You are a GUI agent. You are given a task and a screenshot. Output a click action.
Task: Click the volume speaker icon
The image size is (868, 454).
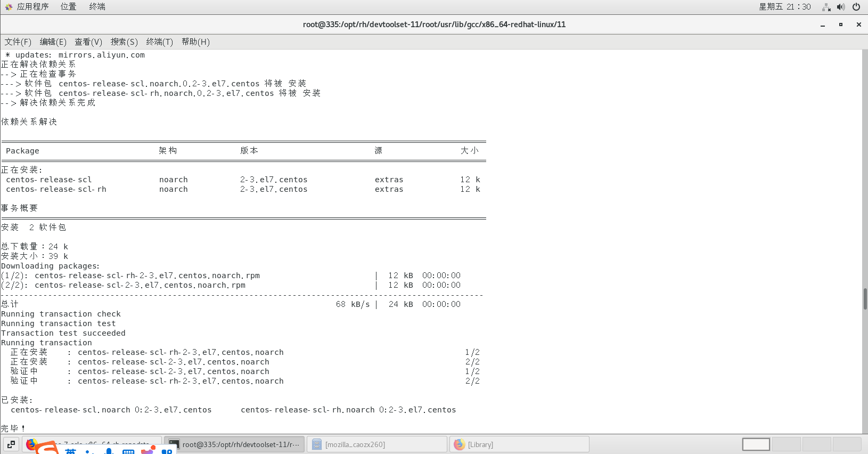[841, 7]
